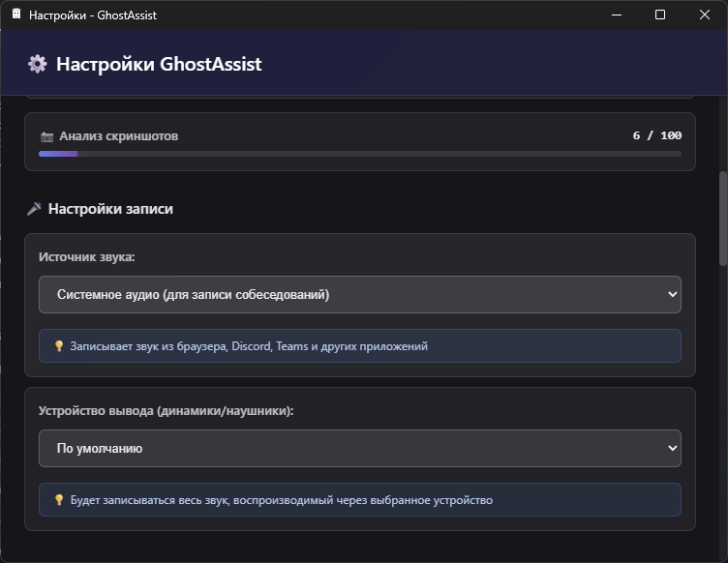Click the GhostAssist app icon in title bar
The image size is (728, 563).
pyautogui.click(x=15, y=15)
